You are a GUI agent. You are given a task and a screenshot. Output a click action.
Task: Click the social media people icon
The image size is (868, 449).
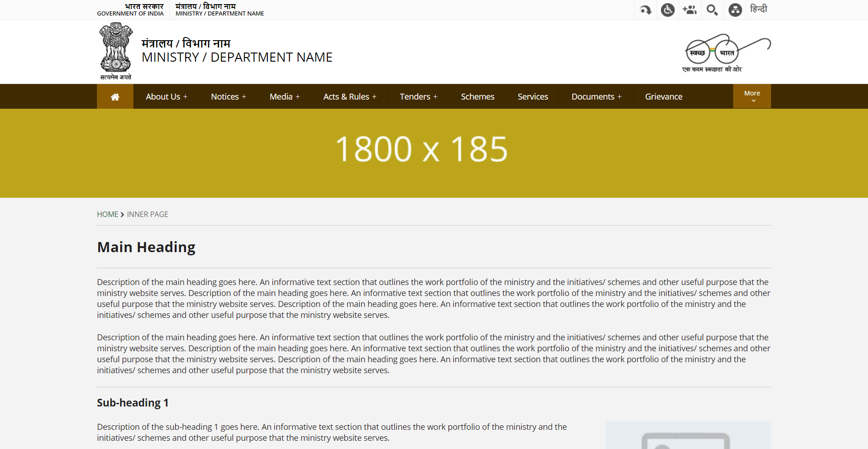pos(689,10)
